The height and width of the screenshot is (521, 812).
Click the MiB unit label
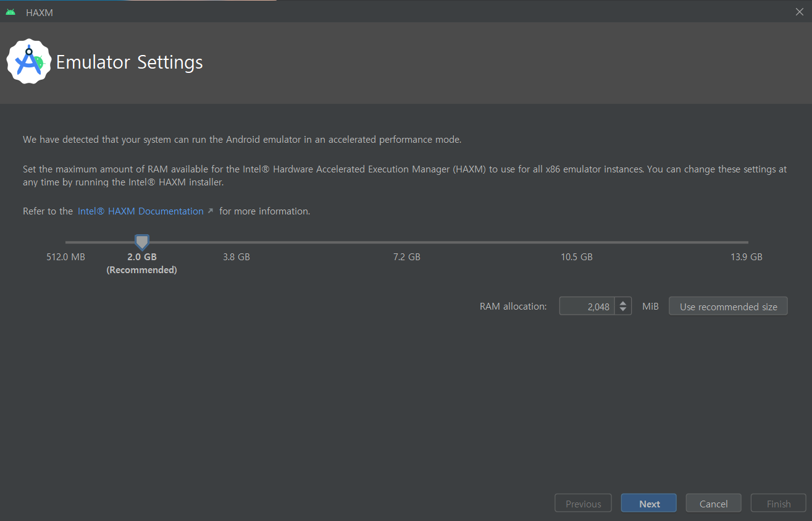pyautogui.click(x=650, y=307)
